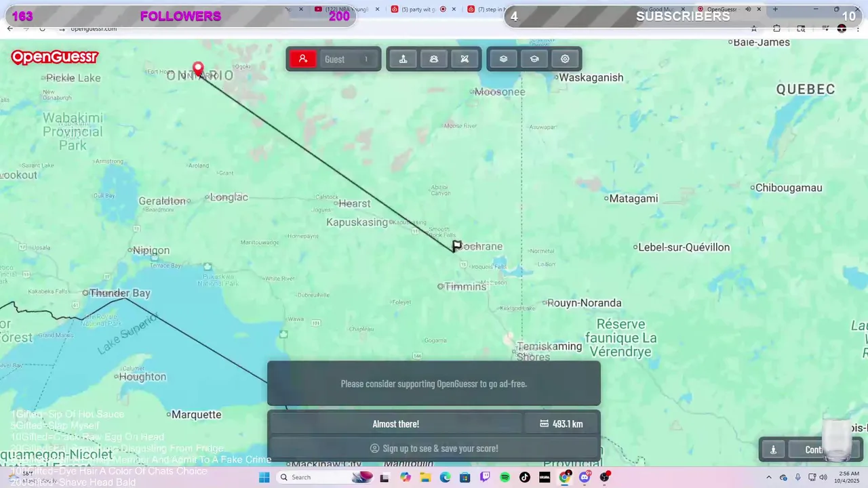Click the Matagami map label
This screenshot has width=868, height=488.
[x=633, y=199]
